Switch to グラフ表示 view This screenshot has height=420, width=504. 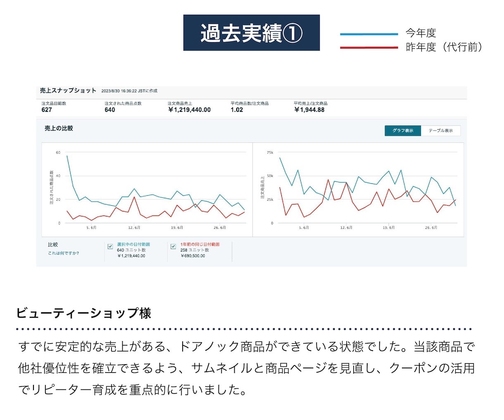click(x=403, y=131)
